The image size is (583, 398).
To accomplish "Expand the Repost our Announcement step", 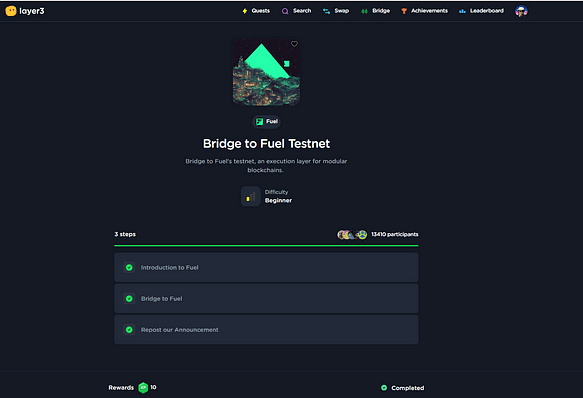I will [x=266, y=330].
